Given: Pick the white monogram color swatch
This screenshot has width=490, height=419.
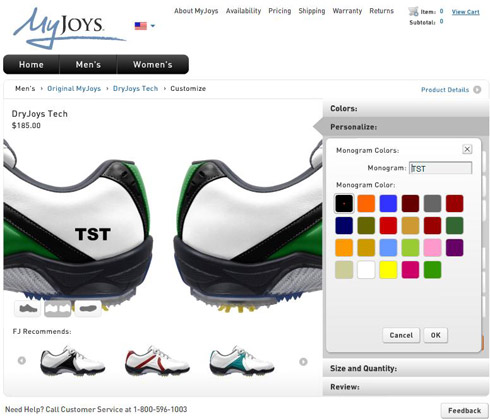Looking at the screenshot, I should [366, 270].
